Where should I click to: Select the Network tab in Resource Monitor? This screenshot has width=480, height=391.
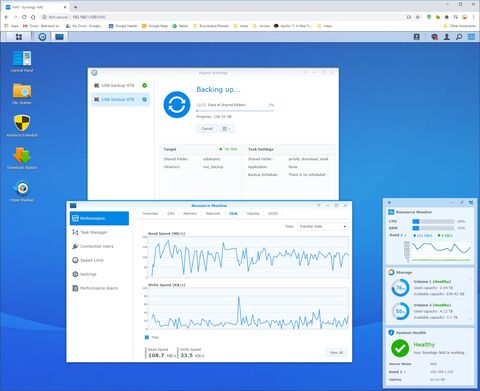(x=213, y=213)
